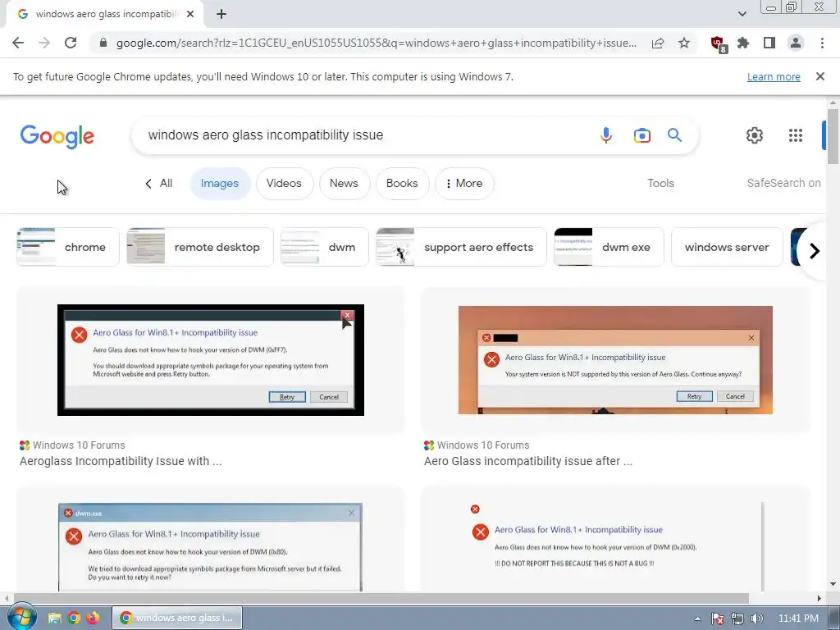Open the dwm.exe 0x80 error image
The height and width of the screenshot is (630, 840).
(x=210, y=547)
